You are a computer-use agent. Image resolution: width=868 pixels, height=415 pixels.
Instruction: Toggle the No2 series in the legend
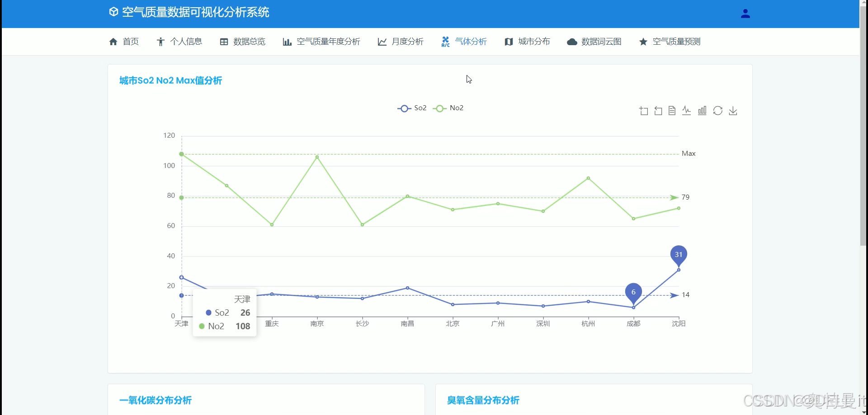tap(448, 108)
